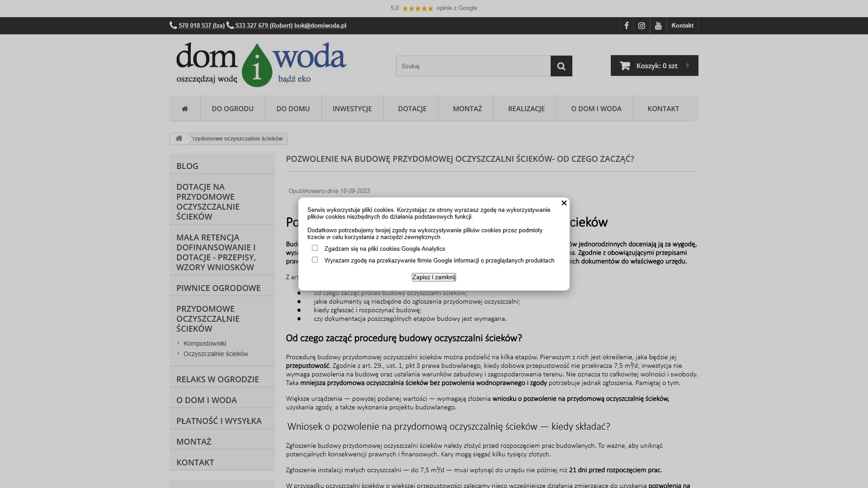Image resolution: width=868 pixels, height=488 pixels.
Task: Click the home icon in navigation bar
Action: [x=185, y=108]
